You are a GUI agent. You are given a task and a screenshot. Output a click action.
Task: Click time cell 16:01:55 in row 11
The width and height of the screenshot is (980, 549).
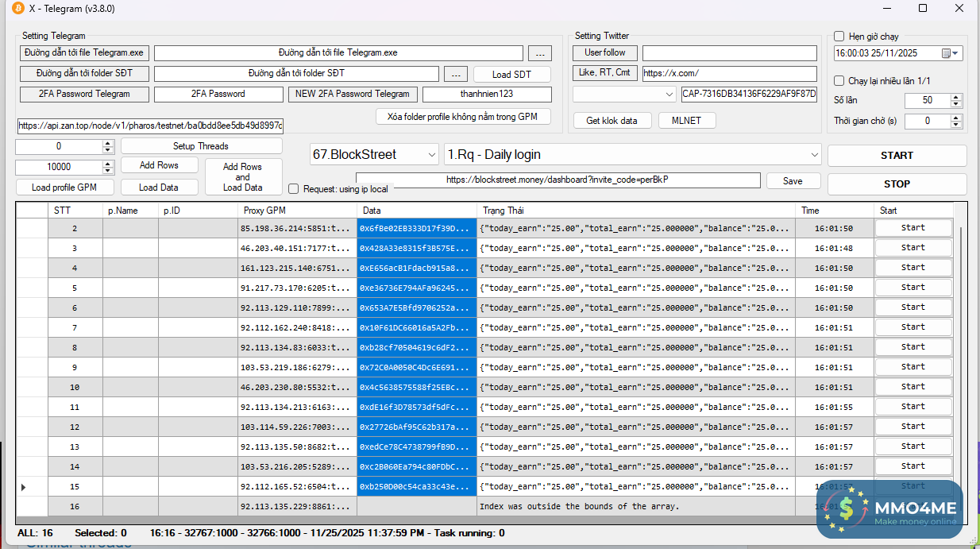(835, 407)
